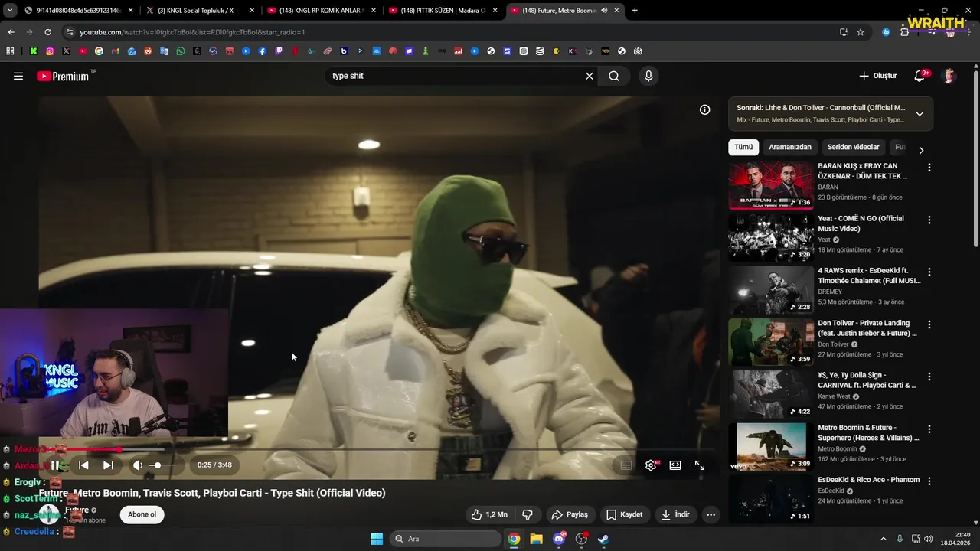Select the Aramanızdan filter chip
The image size is (980, 551).
tap(789, 147)
